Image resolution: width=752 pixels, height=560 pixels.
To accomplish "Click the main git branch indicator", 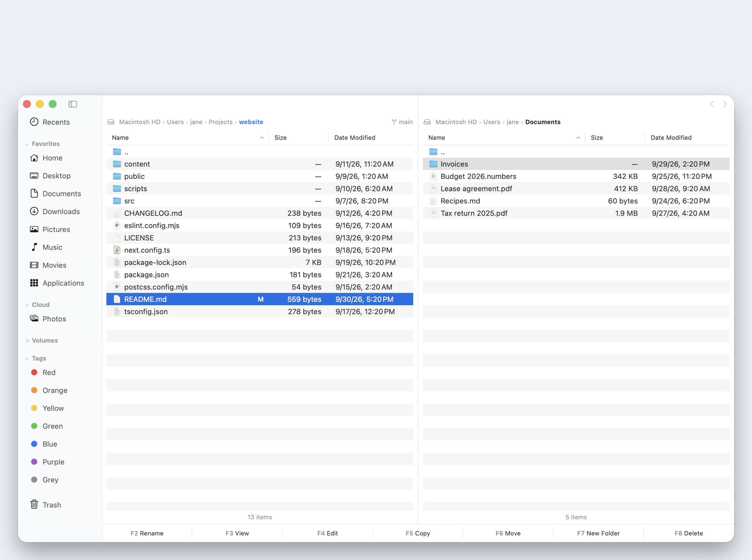I will click(402, 122).
